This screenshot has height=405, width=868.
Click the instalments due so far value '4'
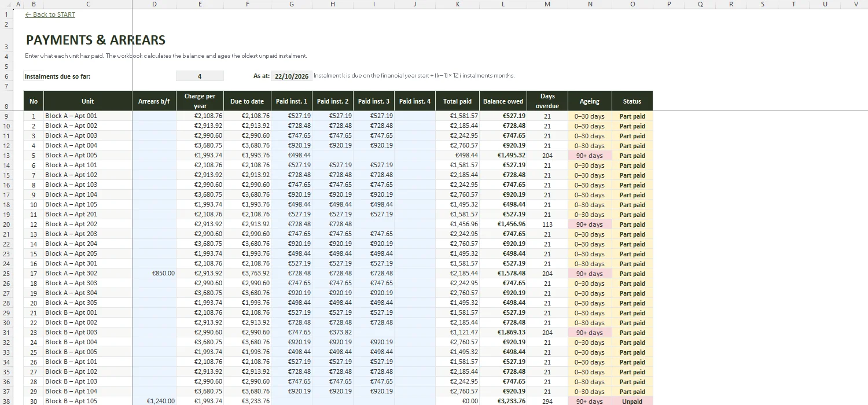[200, 76]
